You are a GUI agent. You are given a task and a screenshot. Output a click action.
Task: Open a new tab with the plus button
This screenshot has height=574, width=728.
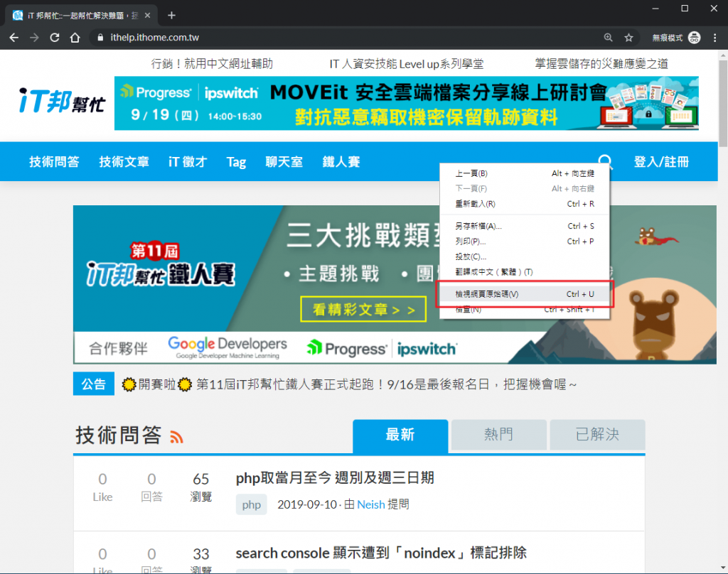point(171,16)
